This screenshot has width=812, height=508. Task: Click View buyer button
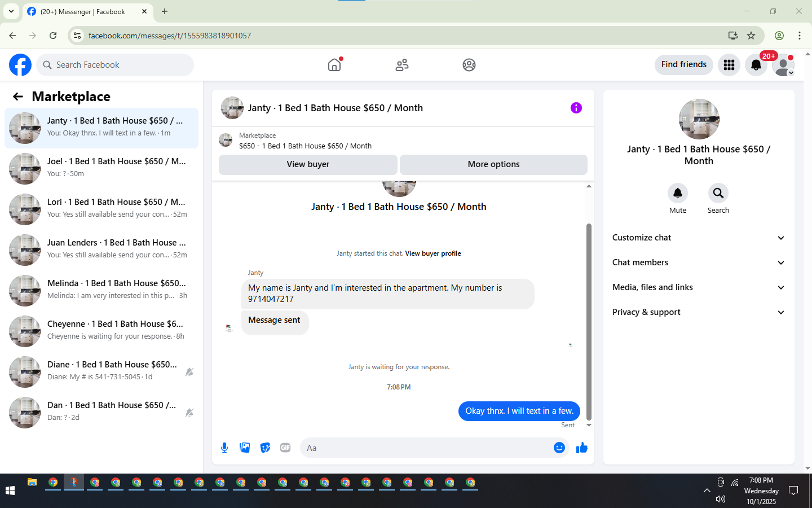(x=308, y=164)
